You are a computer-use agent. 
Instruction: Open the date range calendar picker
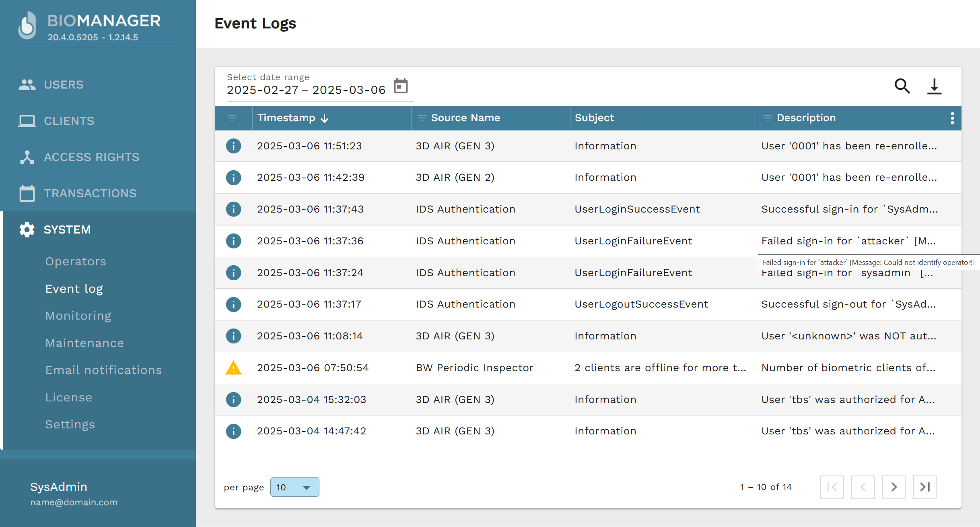pyautogui.click(x=401, y=86)
